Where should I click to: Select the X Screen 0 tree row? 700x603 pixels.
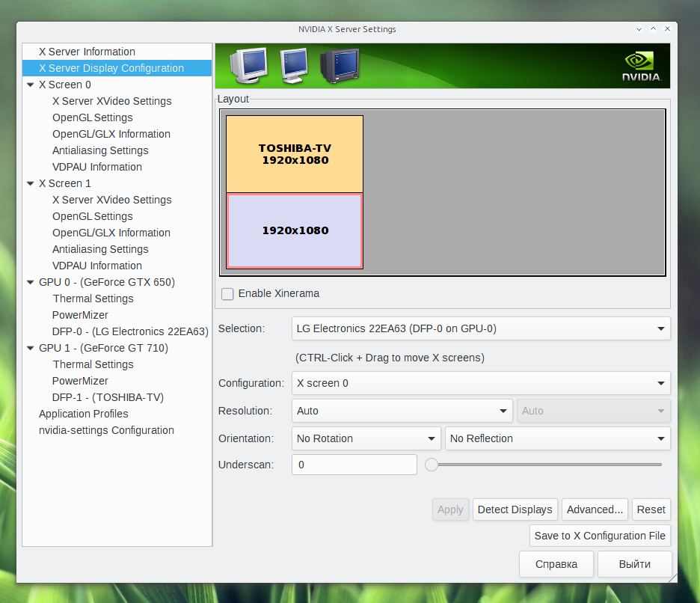(117, 85)
